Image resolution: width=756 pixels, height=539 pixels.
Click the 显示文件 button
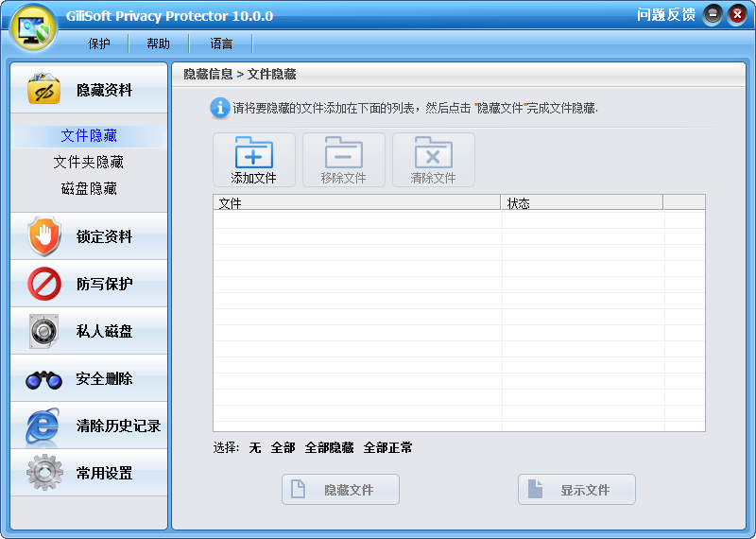[576, 490]
